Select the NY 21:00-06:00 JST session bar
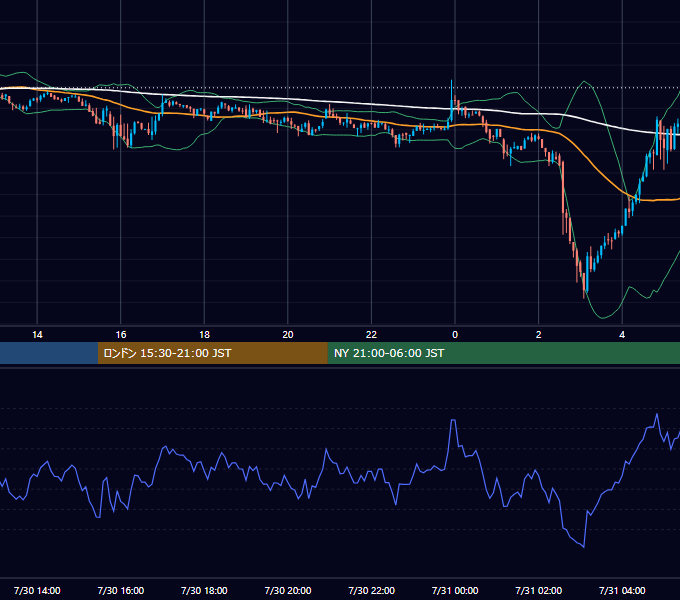The image size is (680, 600). click(503, 353)
